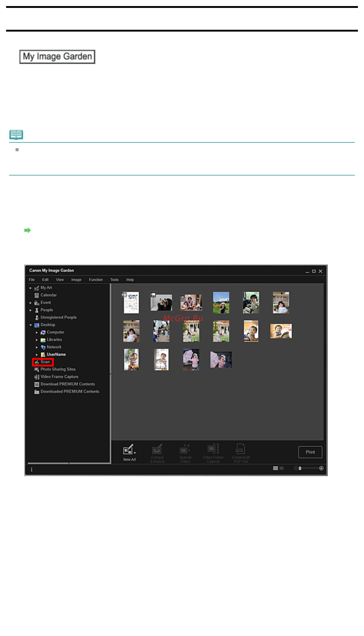This screenshot has height=636, width=364.
Task: Open Download PREMIUM Contents icon
Action: point(37,384)
